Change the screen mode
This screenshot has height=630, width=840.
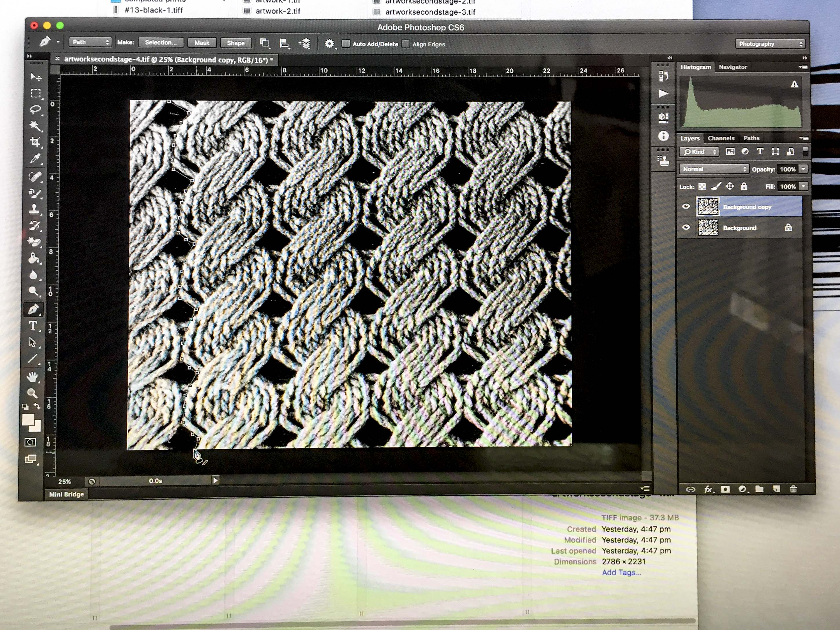(x=31, y=459)
